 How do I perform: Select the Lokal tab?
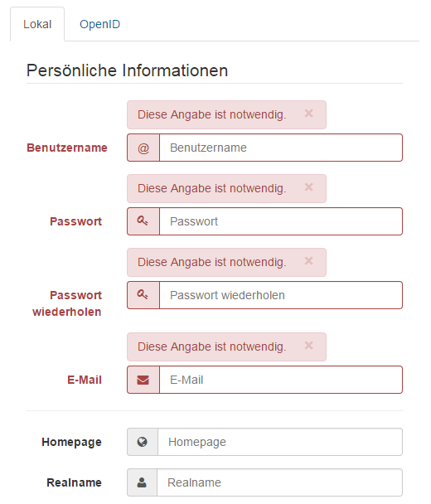click(37, 24)
